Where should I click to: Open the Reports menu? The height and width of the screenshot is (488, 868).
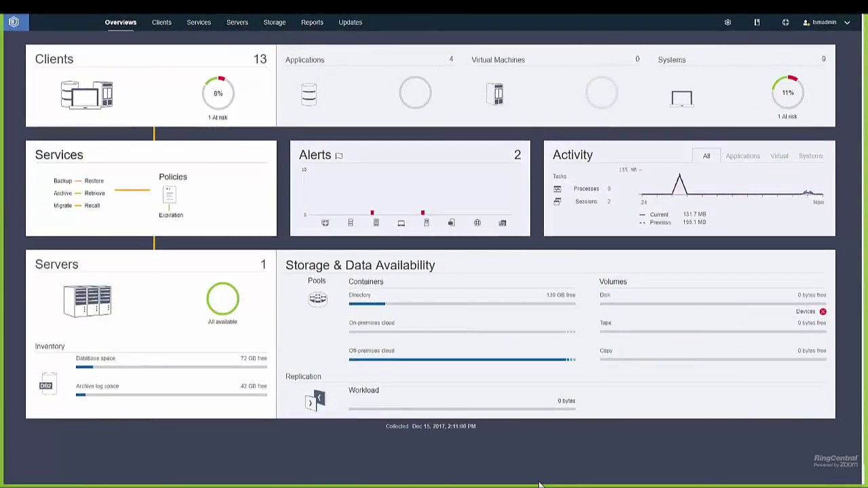[312, 22]
